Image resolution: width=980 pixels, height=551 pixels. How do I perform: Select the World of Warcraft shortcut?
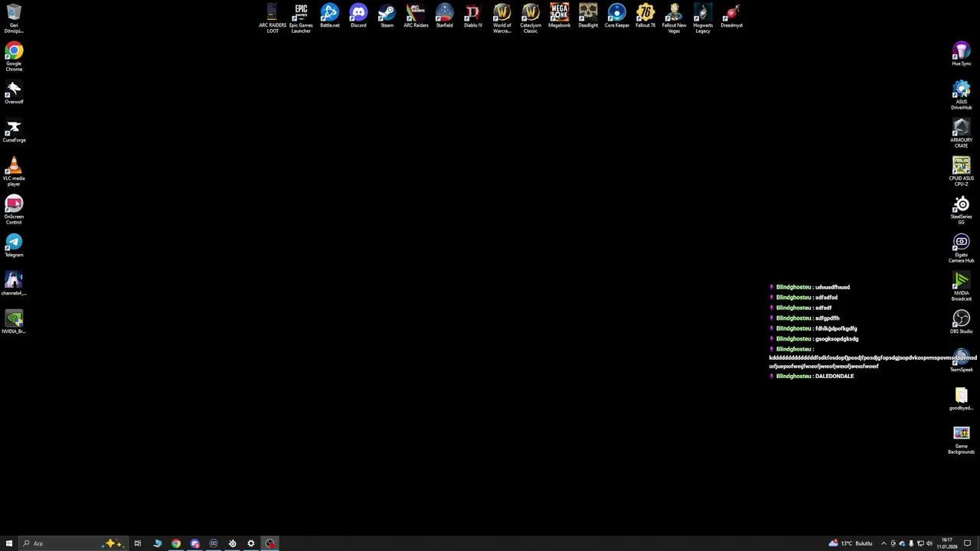point(501,18)
